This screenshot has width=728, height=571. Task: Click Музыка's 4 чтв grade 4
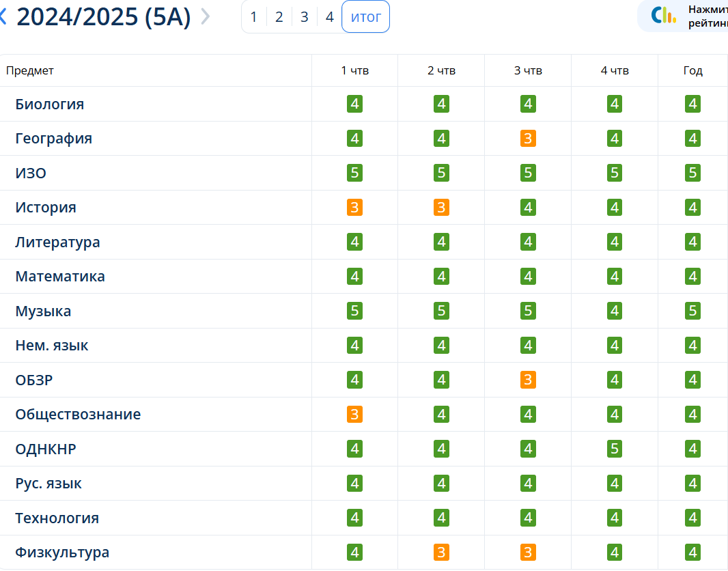point(615,311)
